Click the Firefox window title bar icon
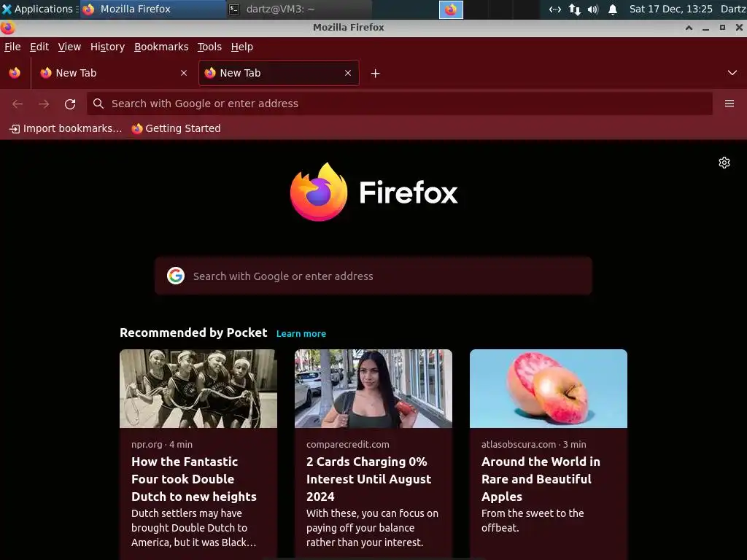The width and height of the screenshot is (747, 560). [7, 28]
